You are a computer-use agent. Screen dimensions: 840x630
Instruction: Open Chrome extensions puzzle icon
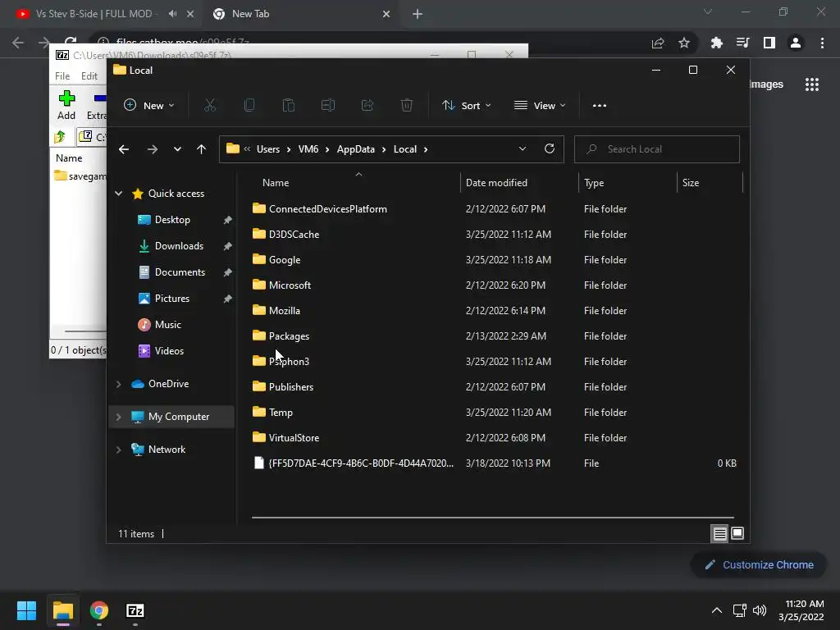[716, 43]
